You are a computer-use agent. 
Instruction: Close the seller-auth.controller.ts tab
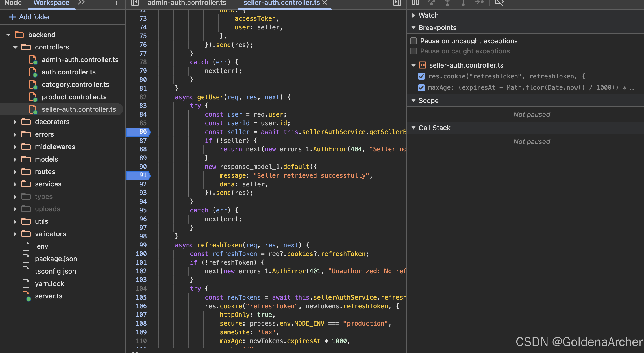(x=325, y=3)
